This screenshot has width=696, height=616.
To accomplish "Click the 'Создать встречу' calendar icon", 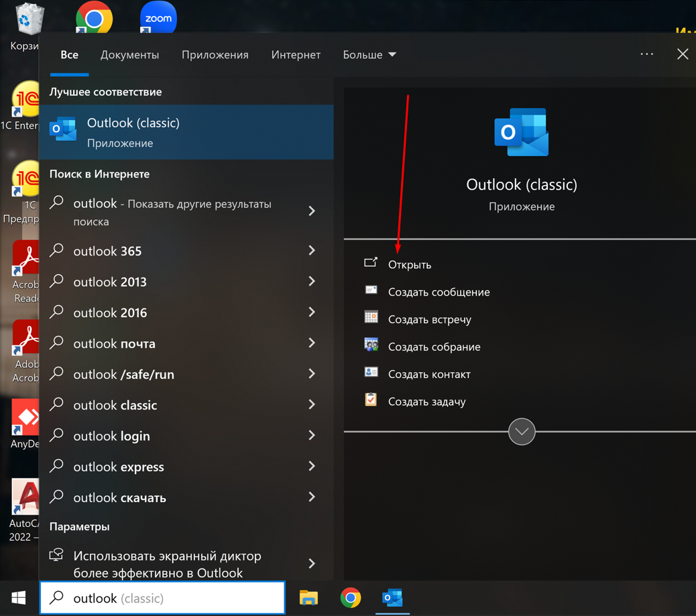I will click(371, 318).
